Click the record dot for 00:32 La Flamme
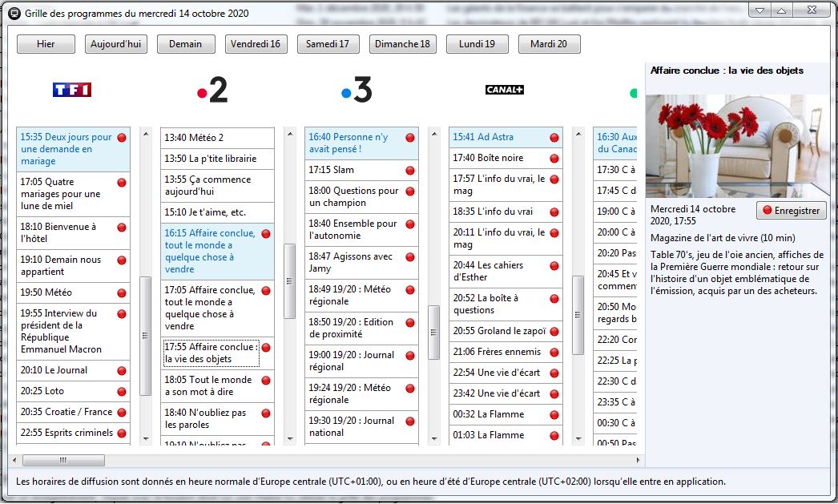This screenshot has width=838, height=504. (554, 415)
